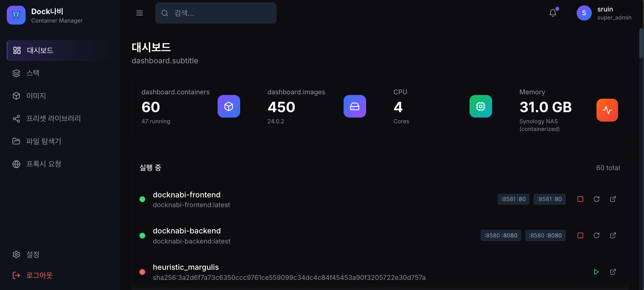The width and height of the screenshot is (644, 290).
Task: Restart the docknabi-backend container
Action: point(597,235)
